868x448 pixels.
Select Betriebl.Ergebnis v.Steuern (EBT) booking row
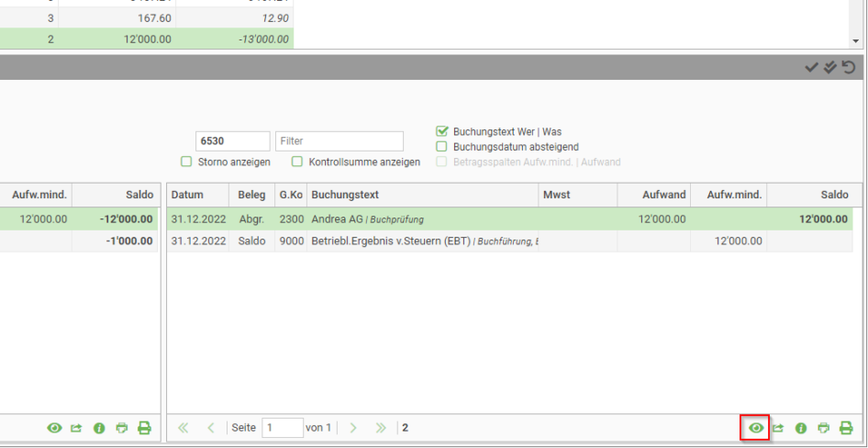[x=509, y=241]
